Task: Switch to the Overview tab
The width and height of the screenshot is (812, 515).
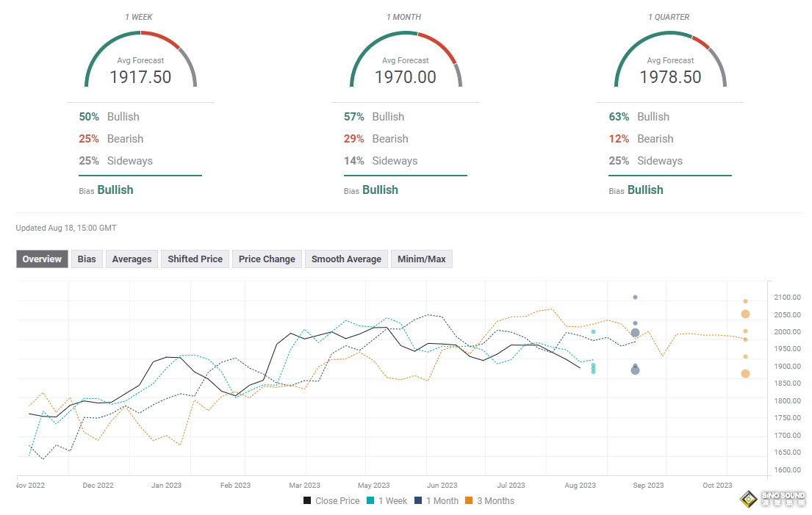Action: click(42, 259)
